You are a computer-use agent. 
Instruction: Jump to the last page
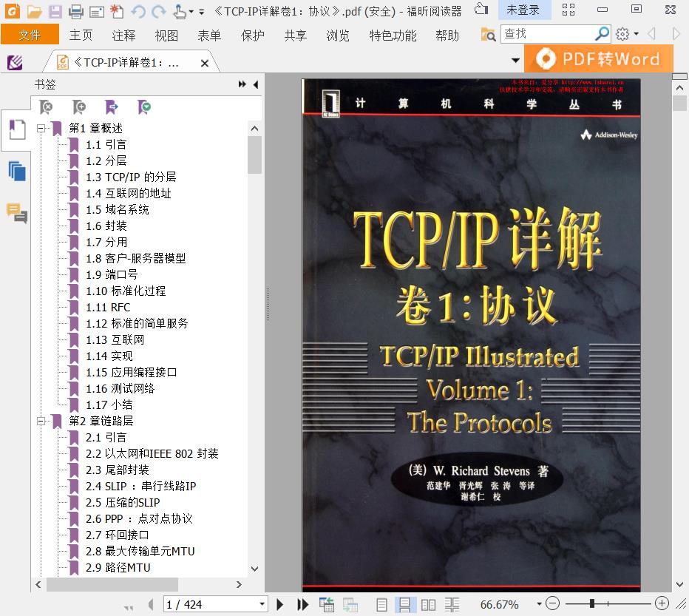tap(302, 604)
